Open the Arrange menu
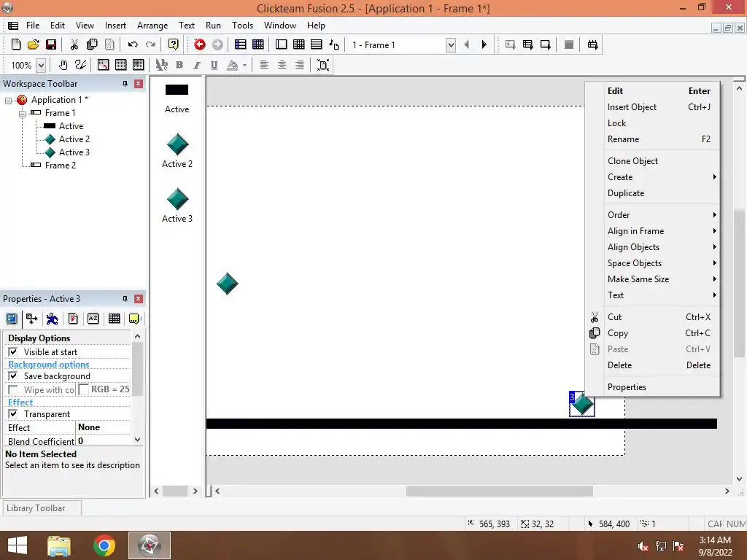The height and width of the screenshot is (560, 747). 152,26
